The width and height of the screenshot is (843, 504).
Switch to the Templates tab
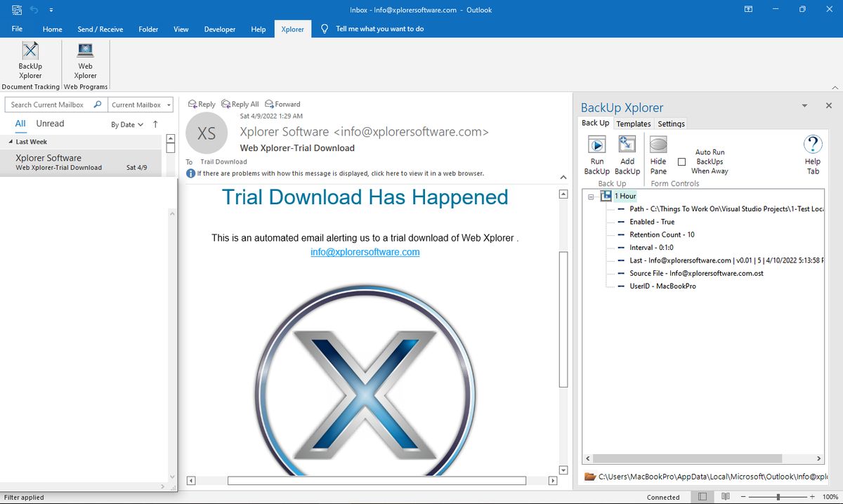click(633, 123)
